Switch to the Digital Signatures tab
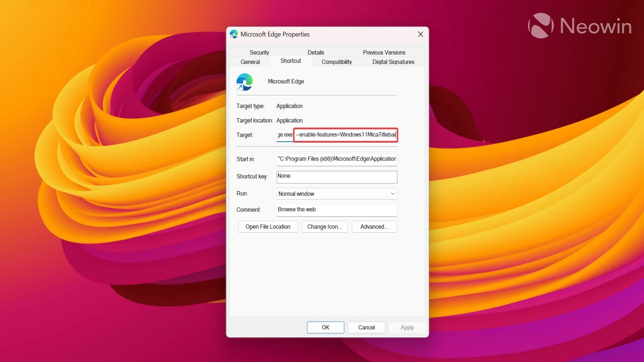 pos(393,62)
